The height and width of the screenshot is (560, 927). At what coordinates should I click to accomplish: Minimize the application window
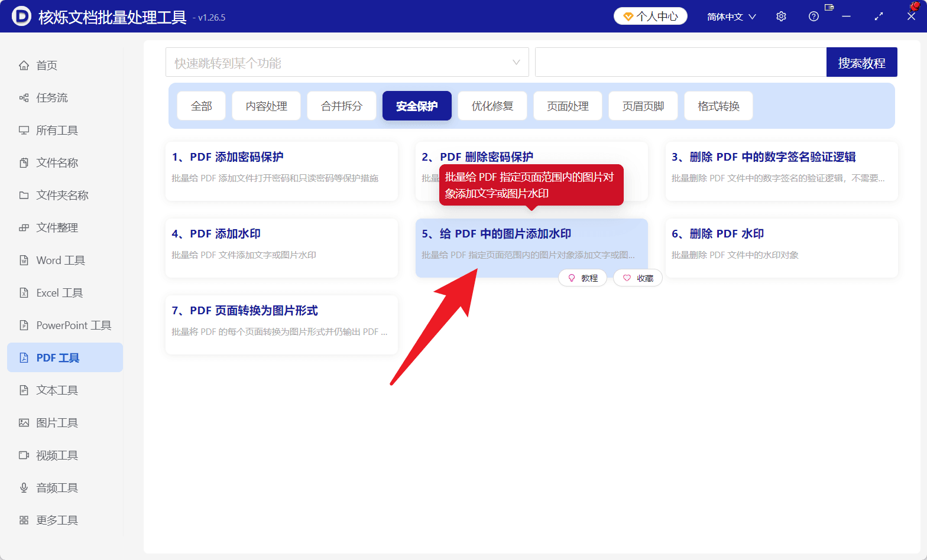coord(846,17)
